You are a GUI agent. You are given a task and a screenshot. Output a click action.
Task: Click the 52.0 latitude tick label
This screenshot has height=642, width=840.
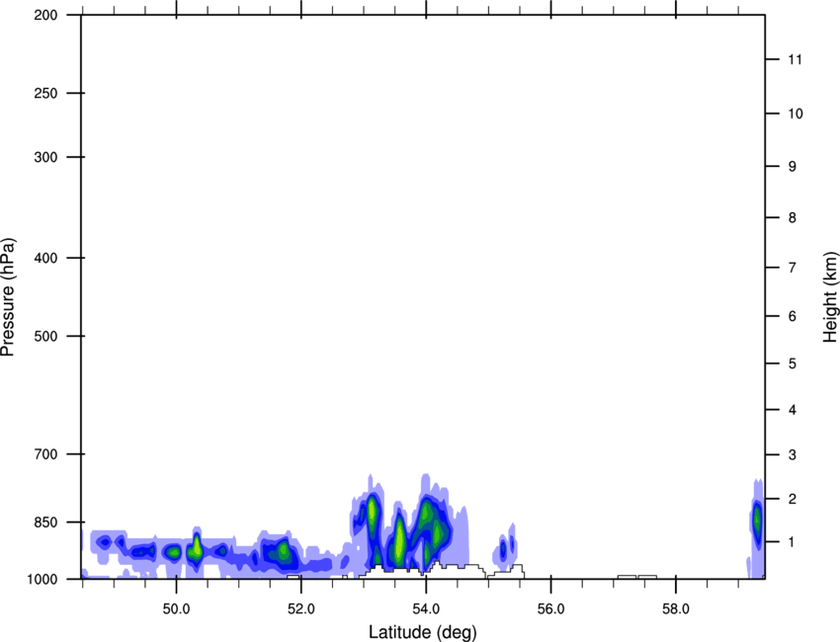301,609
